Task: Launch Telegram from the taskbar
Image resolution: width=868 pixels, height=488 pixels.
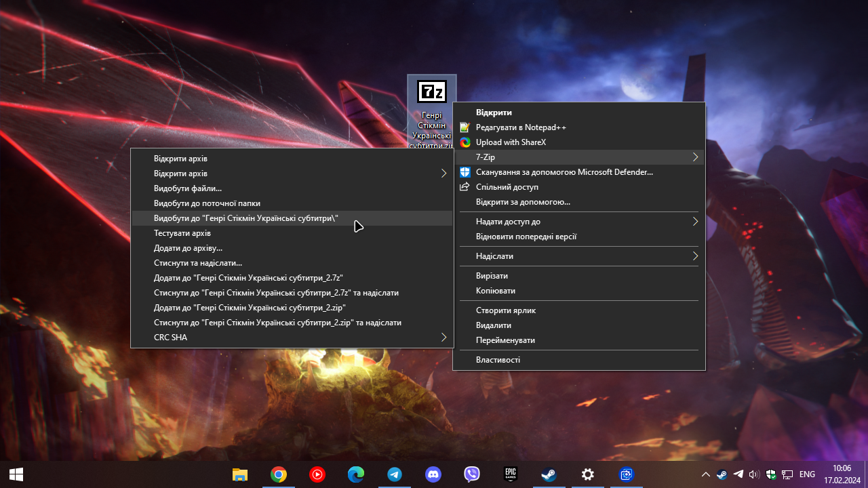Action: 395,474
